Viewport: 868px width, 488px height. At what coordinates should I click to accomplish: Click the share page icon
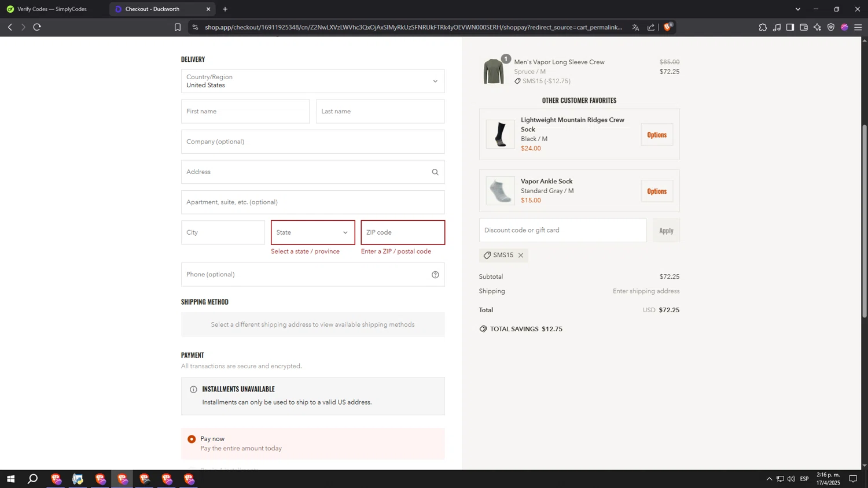pyautogui.click(x=651, y=27)
